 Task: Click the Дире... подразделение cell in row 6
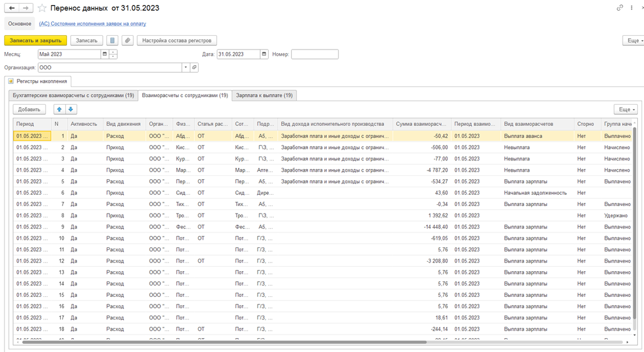click(266, 193)
